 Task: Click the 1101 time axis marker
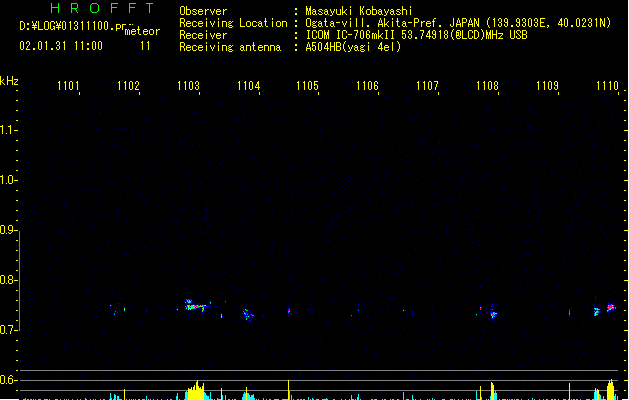68,86
